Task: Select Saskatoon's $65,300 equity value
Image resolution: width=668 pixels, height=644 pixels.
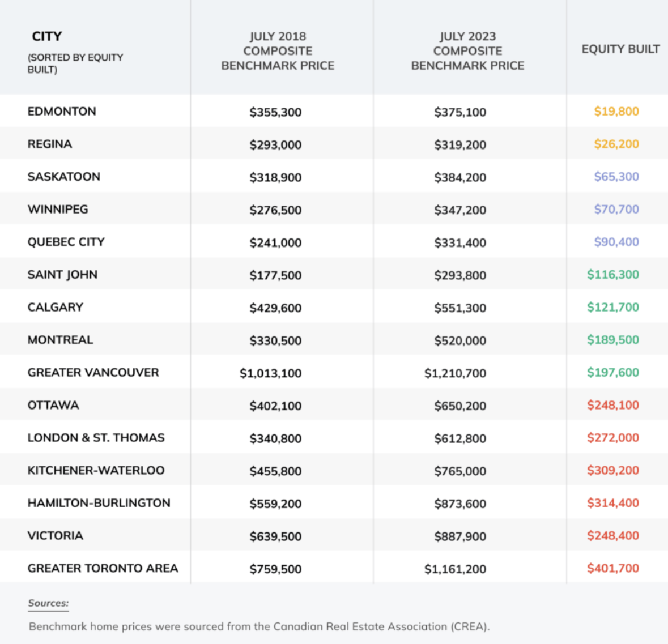Action: pyautogui.click(x=616, y=177)
